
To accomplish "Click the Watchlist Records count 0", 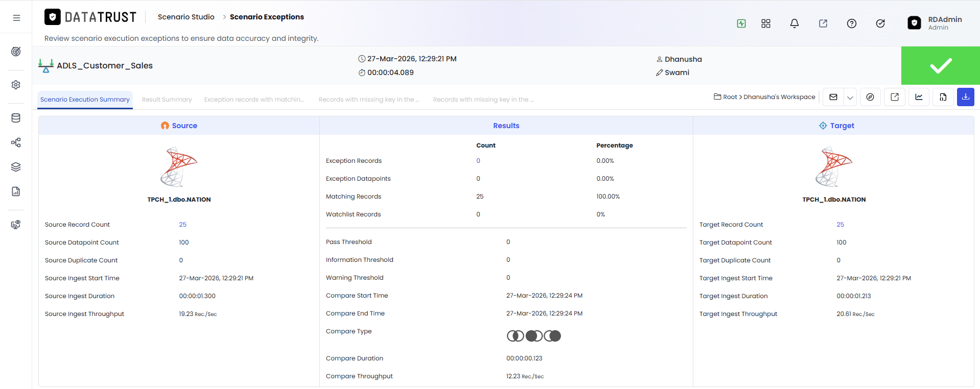I will point(478,214).
